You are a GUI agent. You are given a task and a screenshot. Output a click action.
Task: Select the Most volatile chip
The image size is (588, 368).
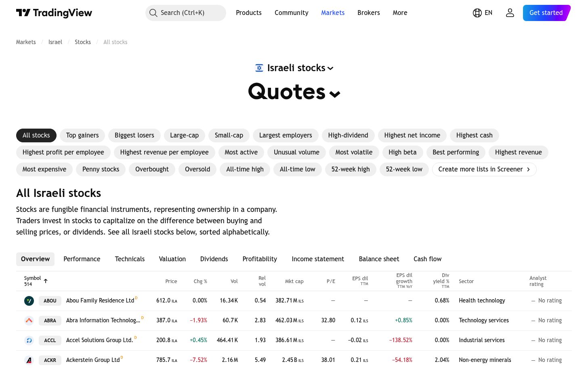point(354,152)
